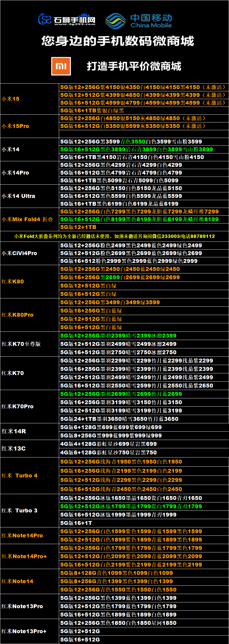Screen dimensions: 229x644
Task: Select the 红米 Turbo 3 model cell
Action: pos(30,510)
